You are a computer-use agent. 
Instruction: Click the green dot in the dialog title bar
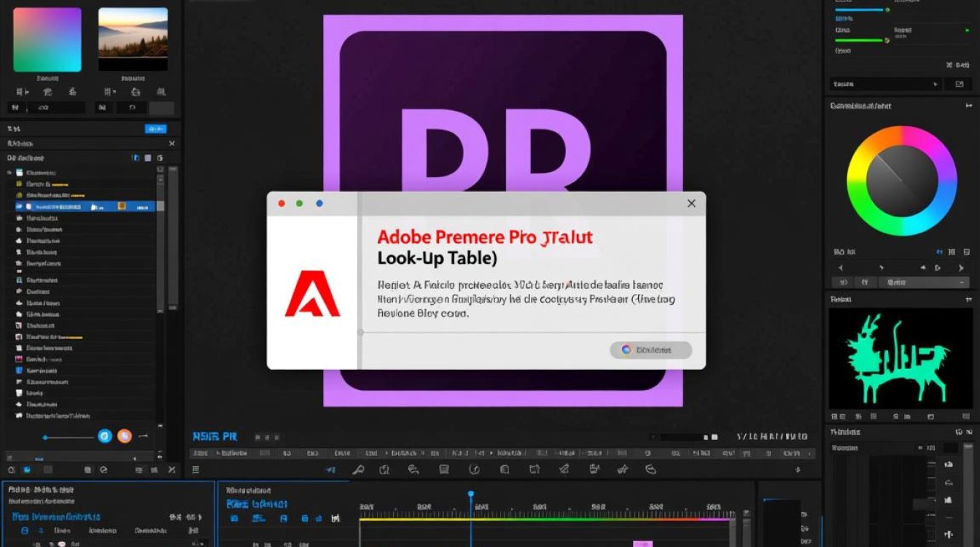click(x=300, y=203)
